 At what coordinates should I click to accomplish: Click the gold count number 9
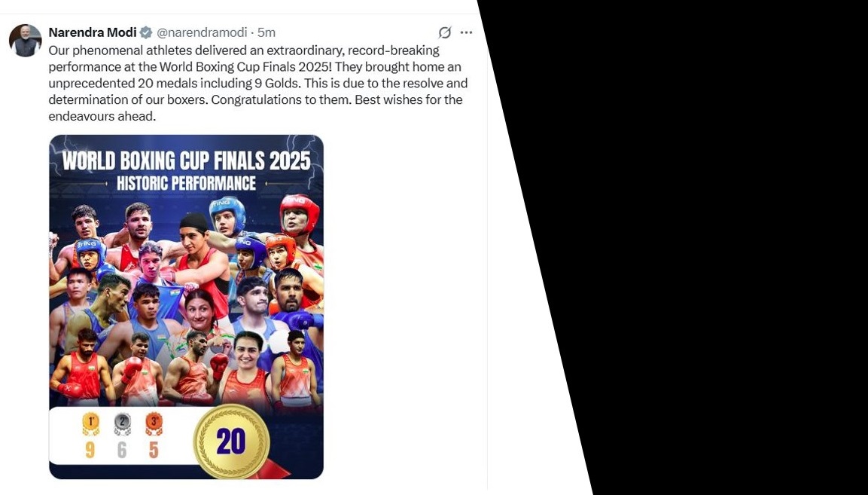tap(90, 450)
